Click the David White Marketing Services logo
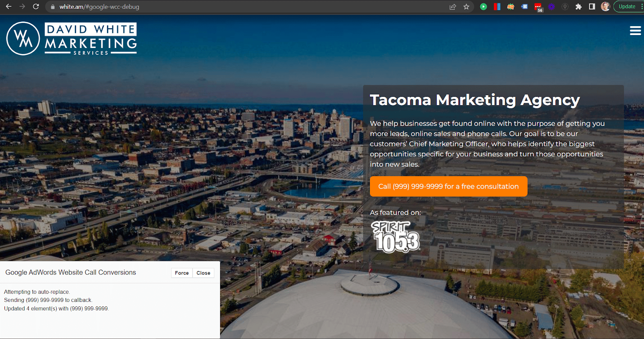The image size is (644, 339). 72,38
